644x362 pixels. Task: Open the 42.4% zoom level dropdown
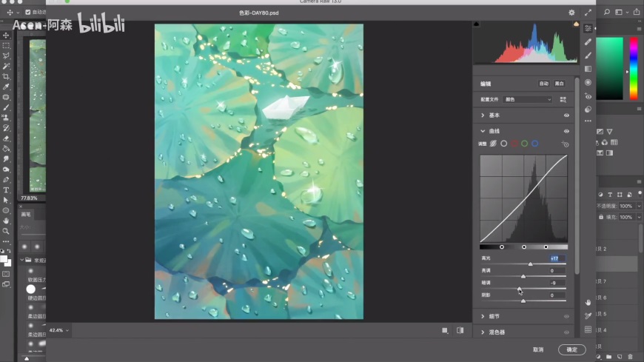[x=59, y=330]
